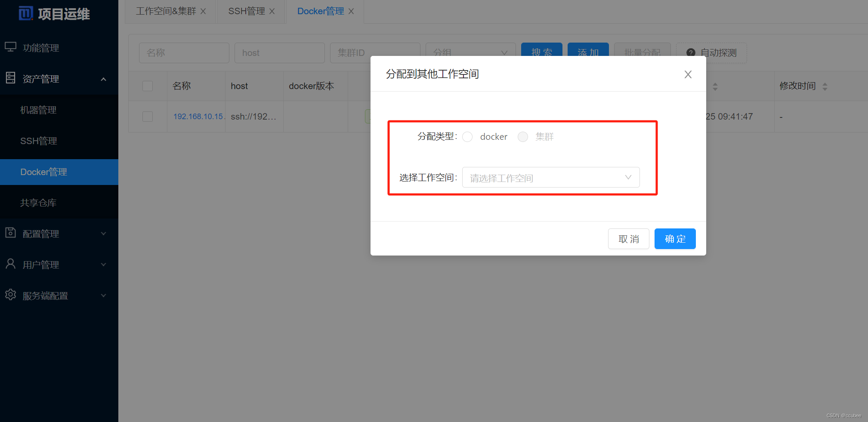Screen dimensions: 868x422
Task: Click the 配置管理 disk icon
Action: coord(11,233)
